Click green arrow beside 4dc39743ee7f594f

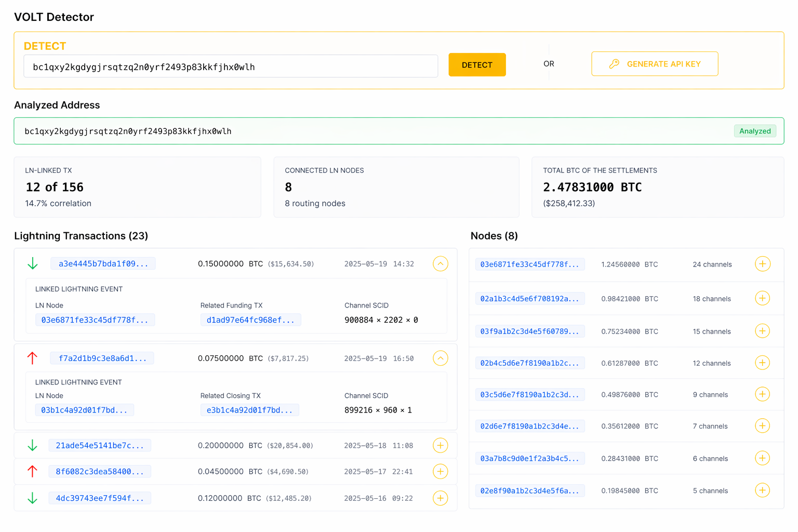(33, 498)
